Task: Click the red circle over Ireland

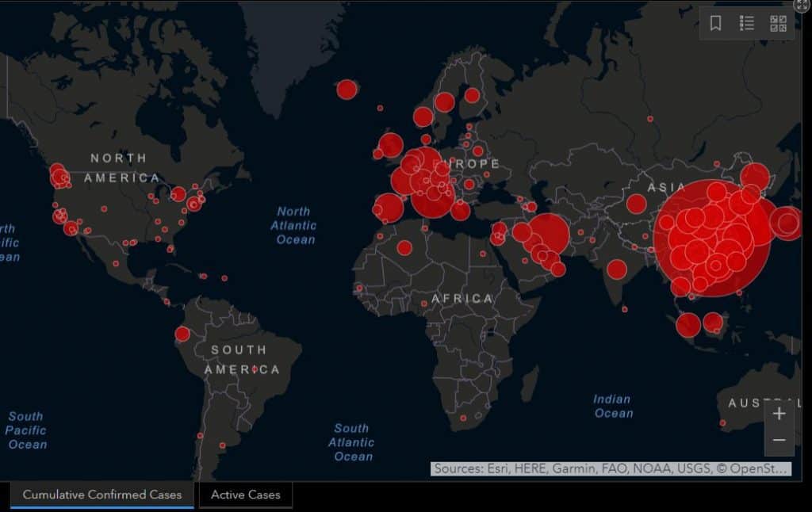Action: point(378,154)
